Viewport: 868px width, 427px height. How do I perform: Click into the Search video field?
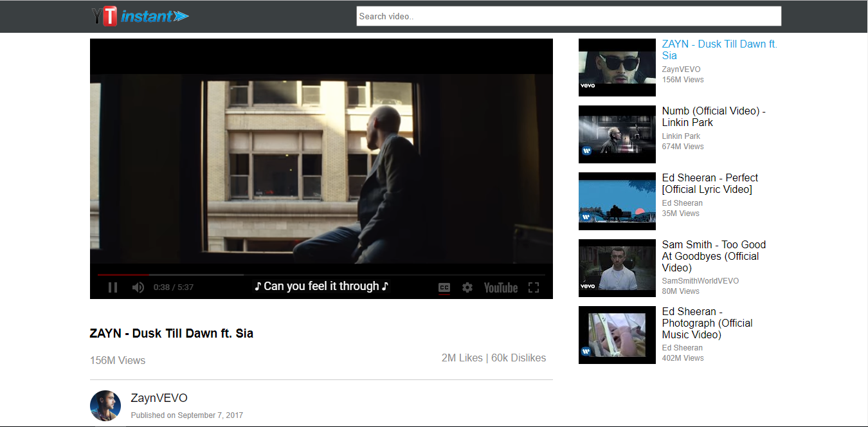pos(569,16)
